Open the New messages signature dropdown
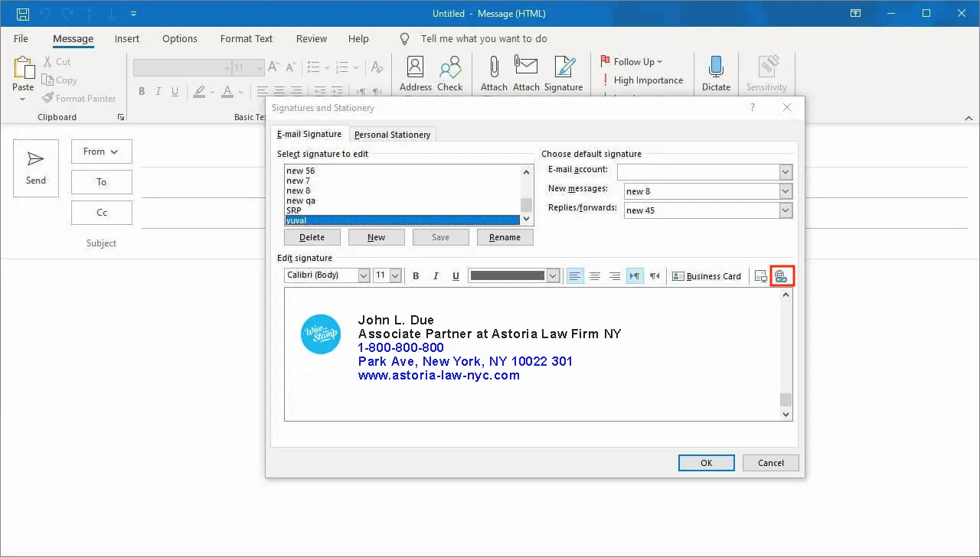980x557 pixels. coord(786,191)
